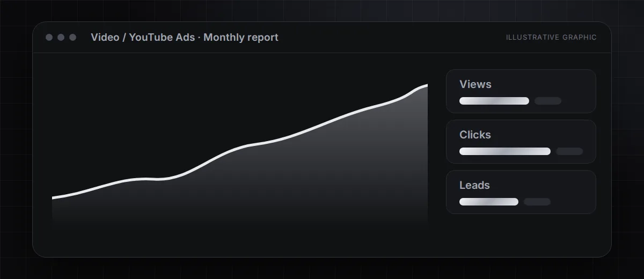Open the Views metric card

521,91
